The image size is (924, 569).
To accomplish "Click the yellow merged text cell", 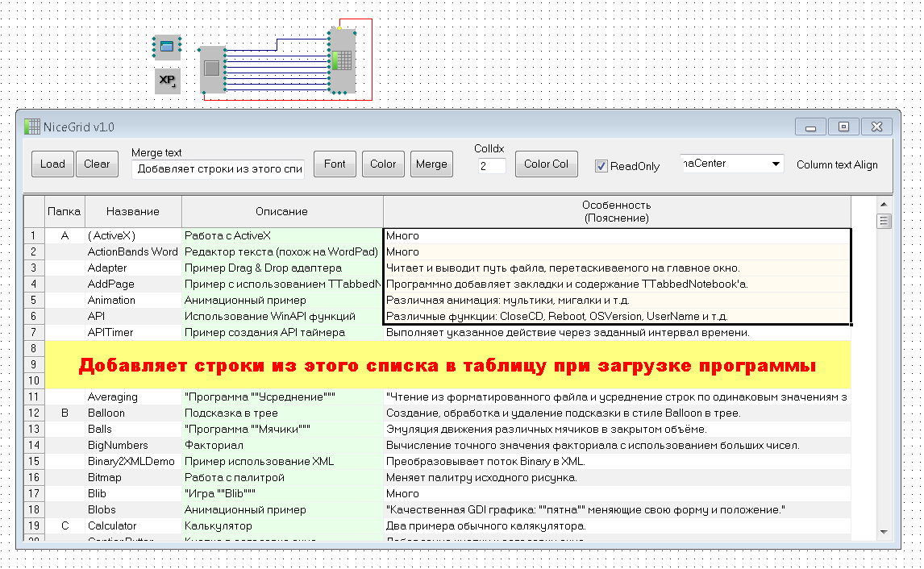I will click(447, 364).
